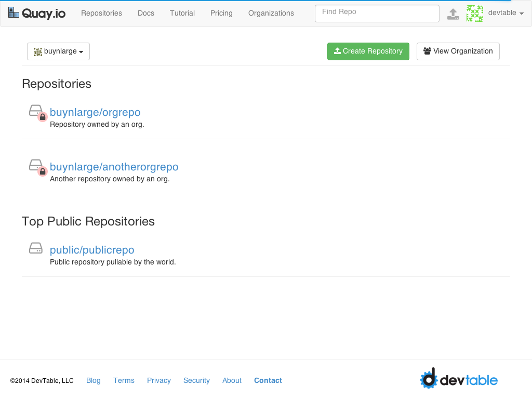532x399 pixels.
Task: Expand the devtable user menu
Action: point(506,13)
